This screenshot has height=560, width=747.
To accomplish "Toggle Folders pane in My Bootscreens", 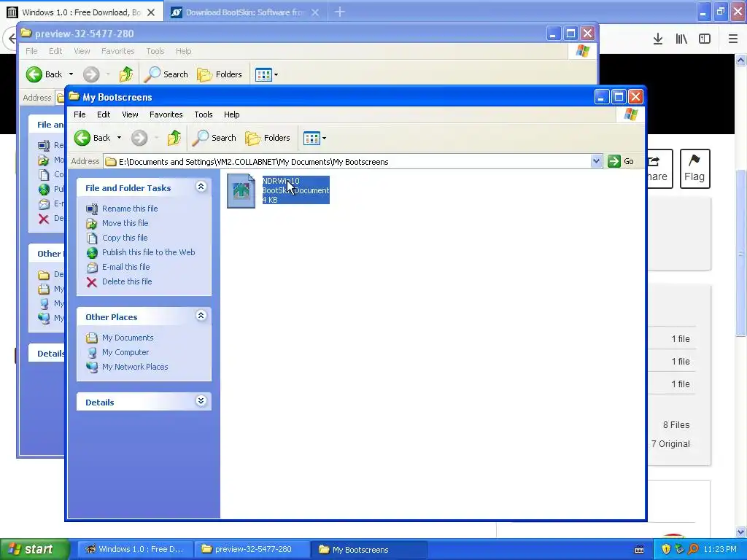I will click(x=268, y=138).
